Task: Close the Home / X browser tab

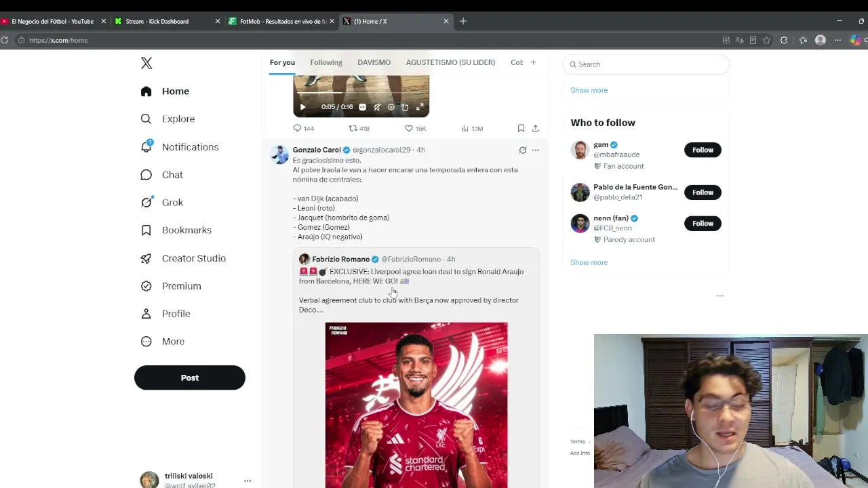Action: tap(446, 21)
